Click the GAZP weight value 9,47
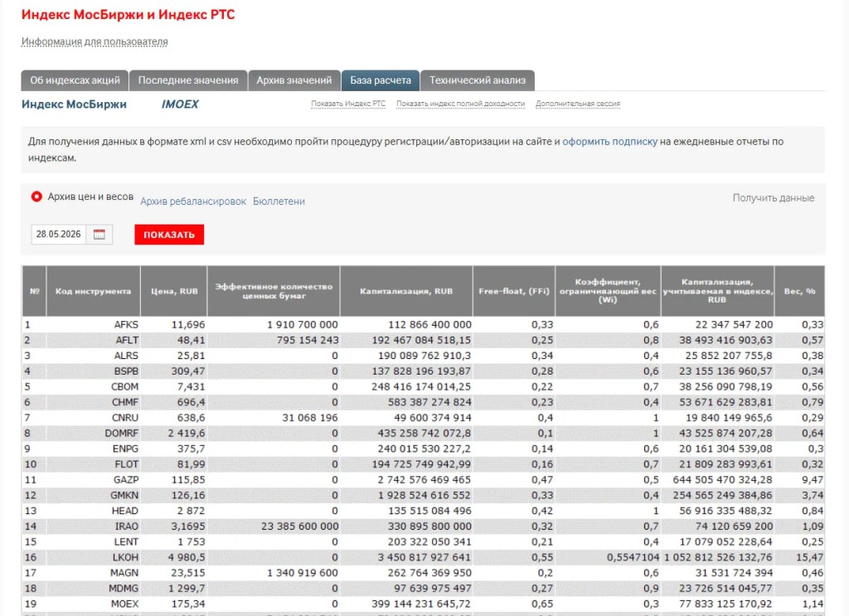Image resolution: width=849 pixels, height=616 pixels. [x=813, y=480]
